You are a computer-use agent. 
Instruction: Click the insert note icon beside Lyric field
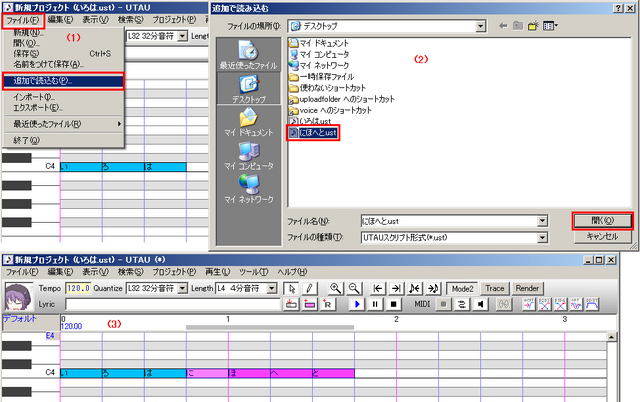tap(291, 304)
